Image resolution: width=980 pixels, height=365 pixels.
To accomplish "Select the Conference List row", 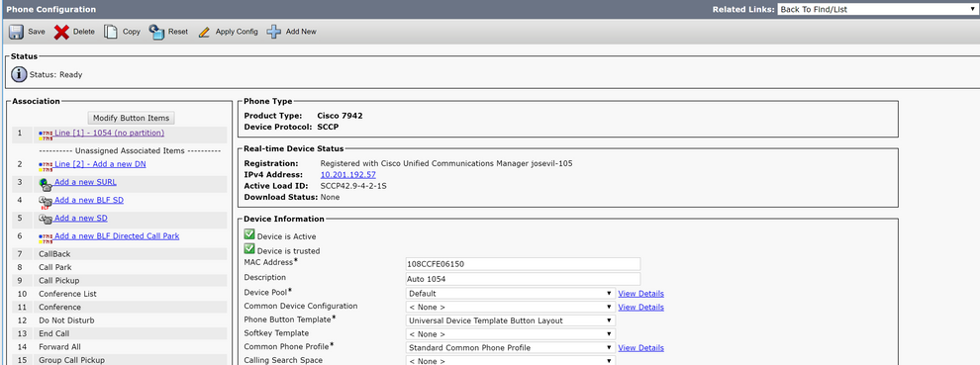I will [x=119, y=294].
